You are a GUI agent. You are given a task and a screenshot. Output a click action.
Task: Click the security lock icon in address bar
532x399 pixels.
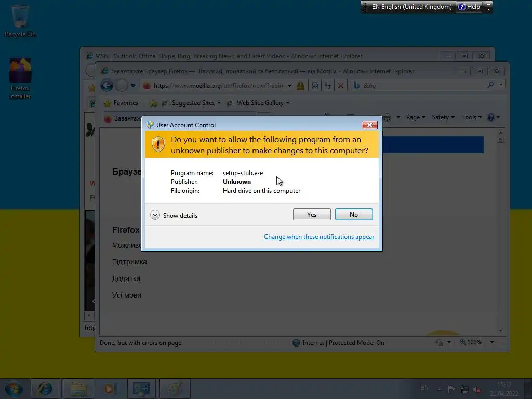pyautogui.click(x=300, y=86)
